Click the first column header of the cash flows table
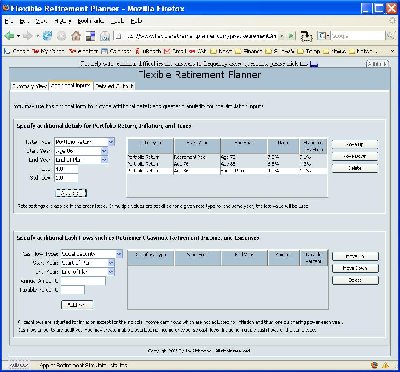This screenshot has height=372, width=400. point(151,258)
